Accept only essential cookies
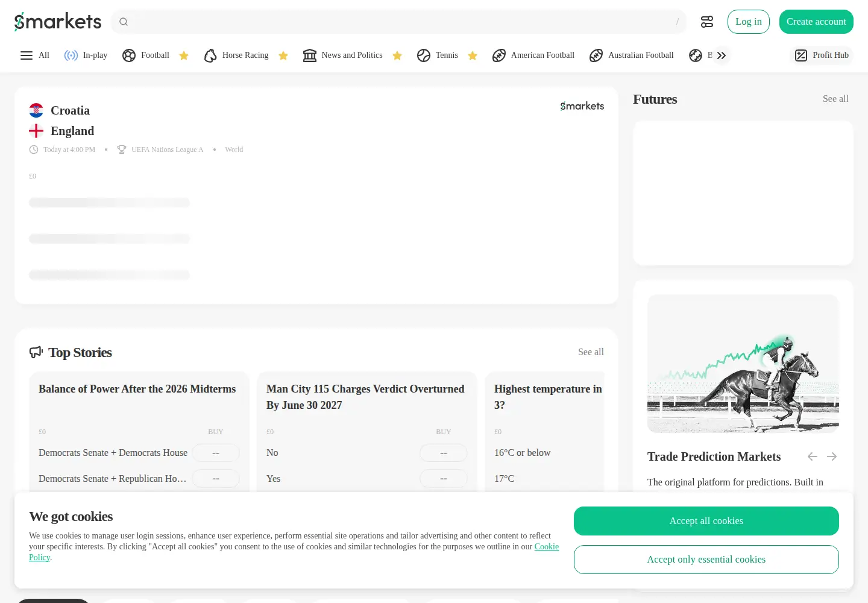 point(706,560)
